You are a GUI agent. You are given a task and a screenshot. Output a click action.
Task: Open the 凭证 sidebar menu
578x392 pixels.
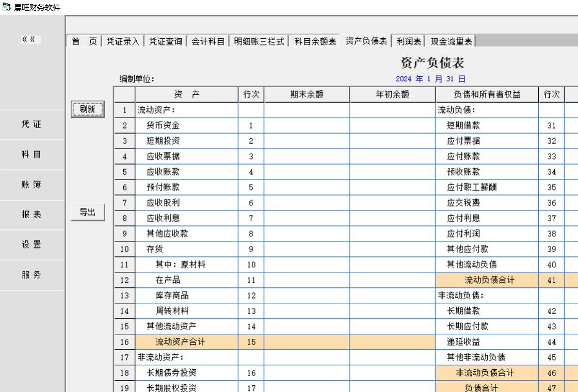click(31, 125)
